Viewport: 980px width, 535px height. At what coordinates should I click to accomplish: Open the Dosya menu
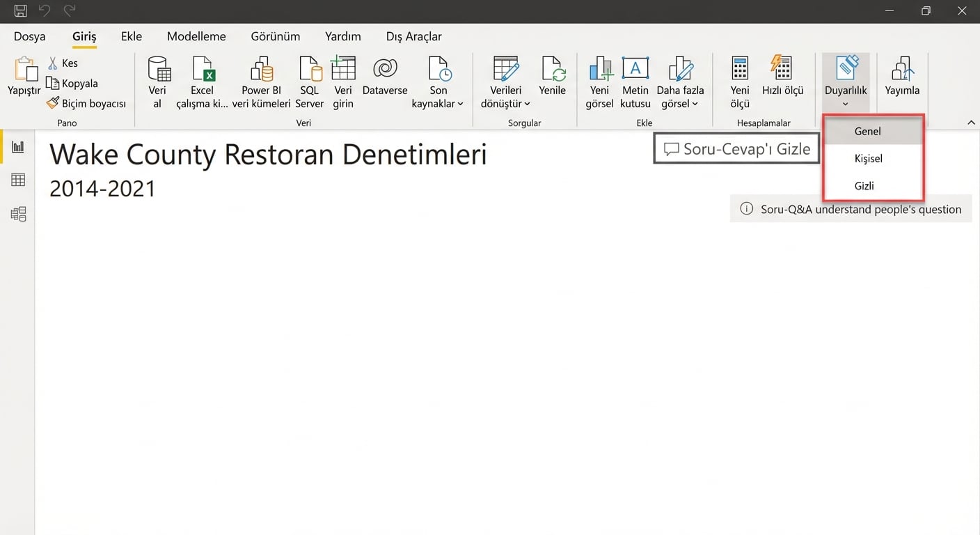(29, 36)
